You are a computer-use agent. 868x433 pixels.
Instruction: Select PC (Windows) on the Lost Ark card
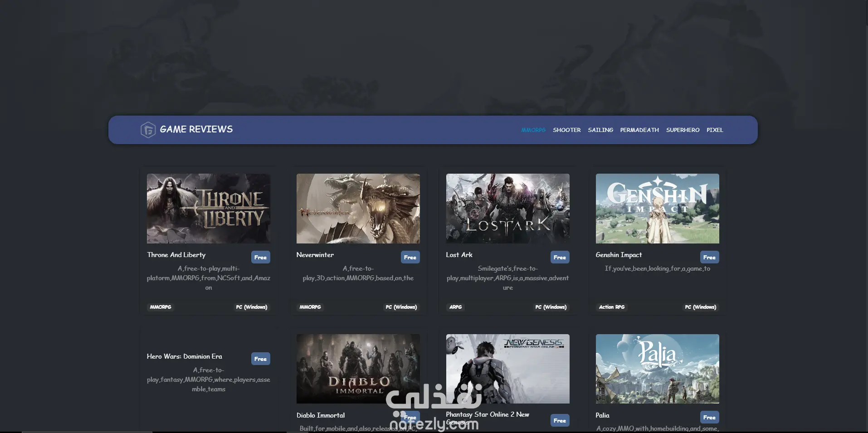551,307
